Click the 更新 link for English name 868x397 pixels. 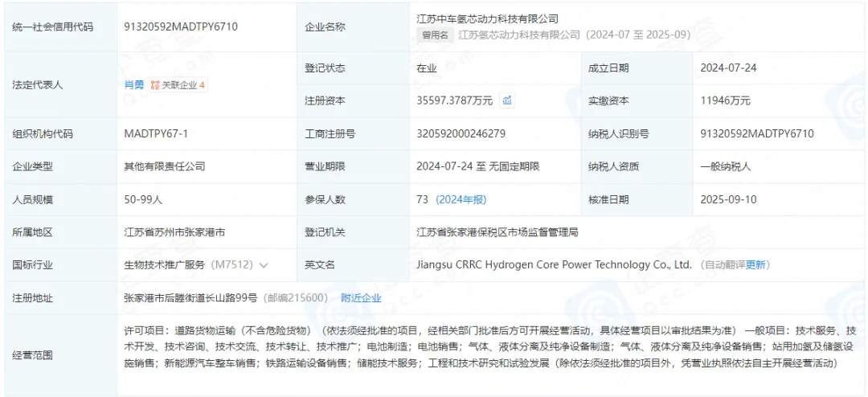pyautogui.click(x=755, y=264)
